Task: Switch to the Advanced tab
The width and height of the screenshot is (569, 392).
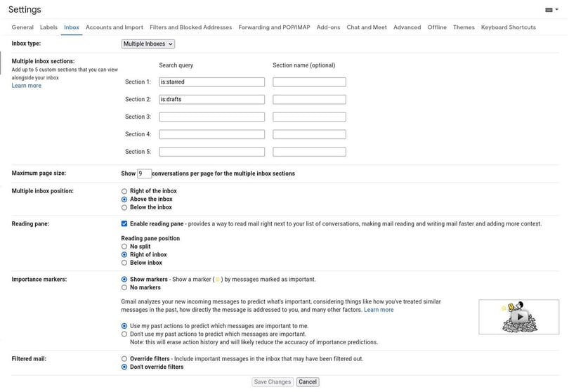Action: point(407,27)
